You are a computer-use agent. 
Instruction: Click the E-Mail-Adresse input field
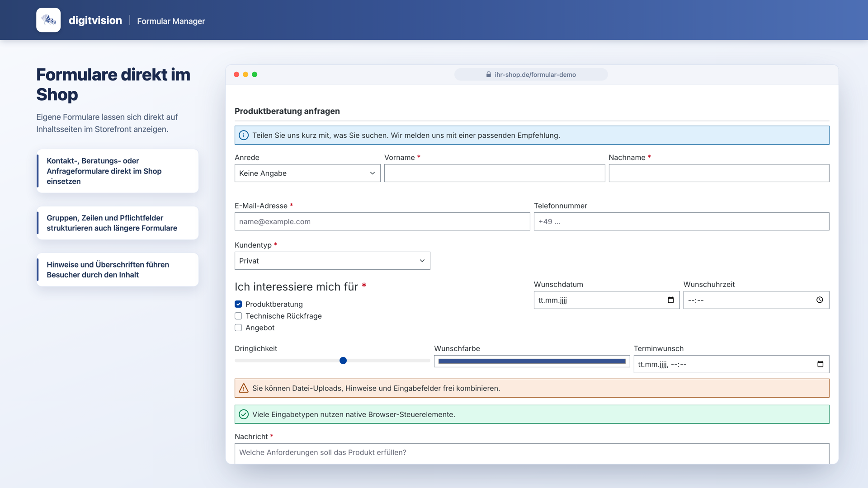(382, 221)
